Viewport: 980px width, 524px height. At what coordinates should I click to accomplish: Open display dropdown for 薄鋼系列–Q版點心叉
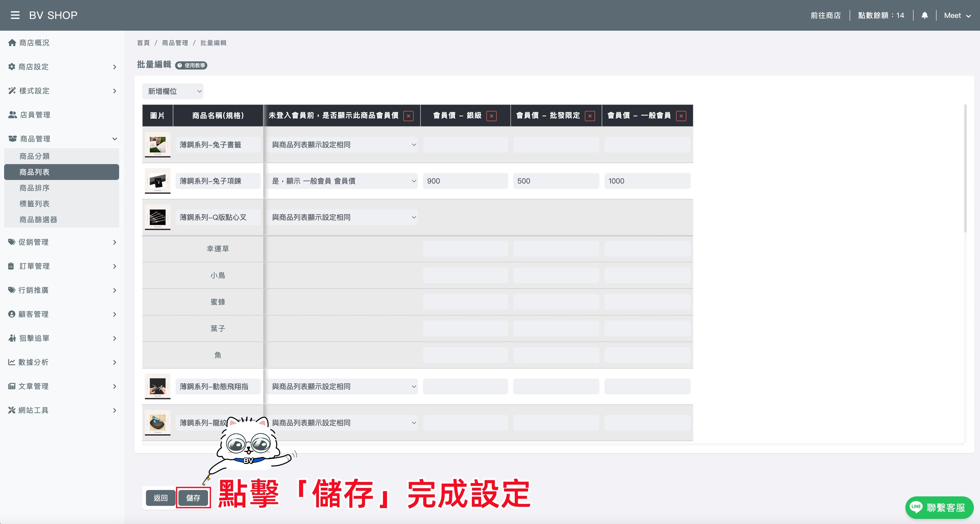pos(342,217)
